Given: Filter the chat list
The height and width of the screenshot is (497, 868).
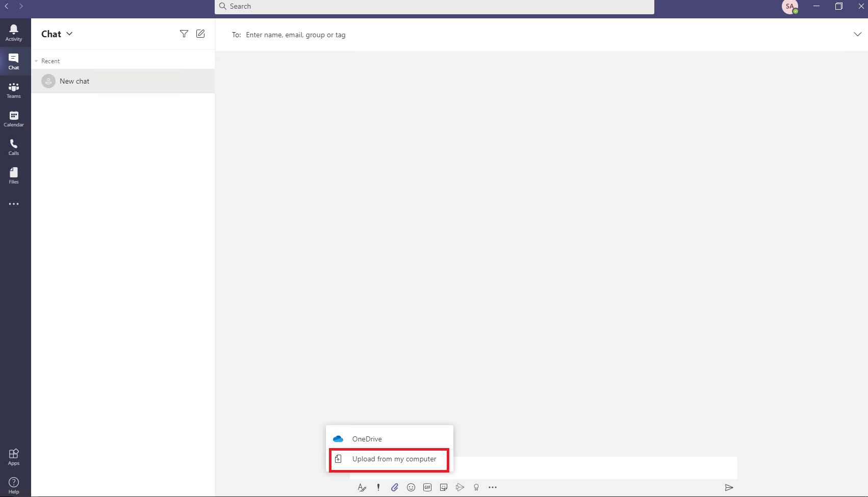Looking at the screenshot, I should 184,34.
